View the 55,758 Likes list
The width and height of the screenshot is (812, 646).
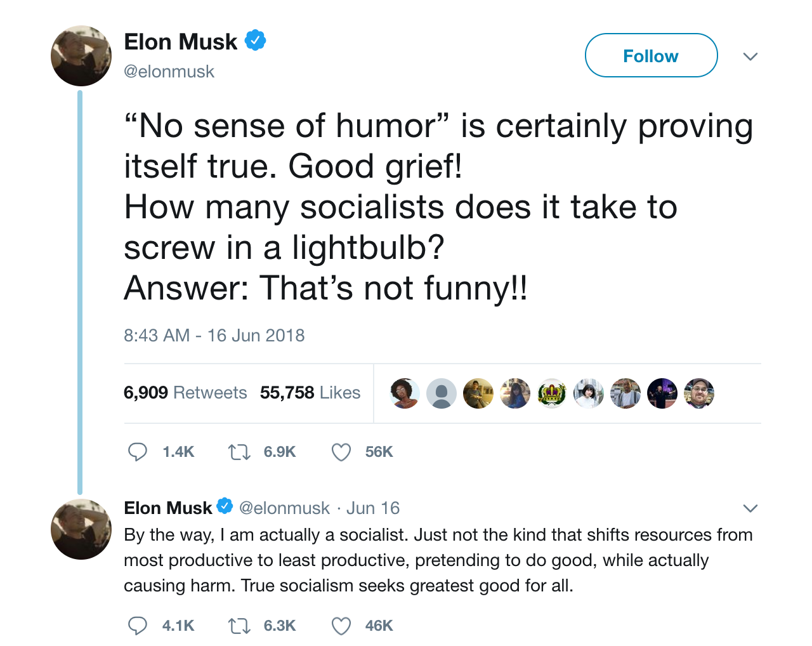click(x=310, y=393)
